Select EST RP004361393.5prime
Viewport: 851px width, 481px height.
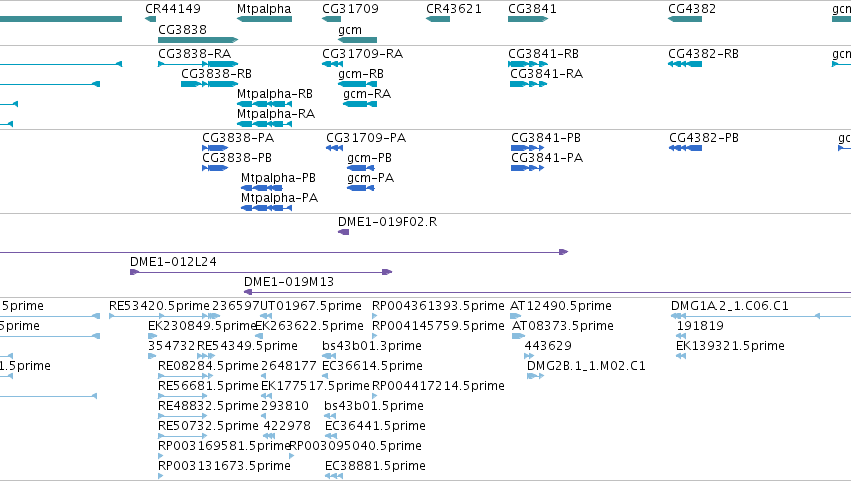(438, 306)
